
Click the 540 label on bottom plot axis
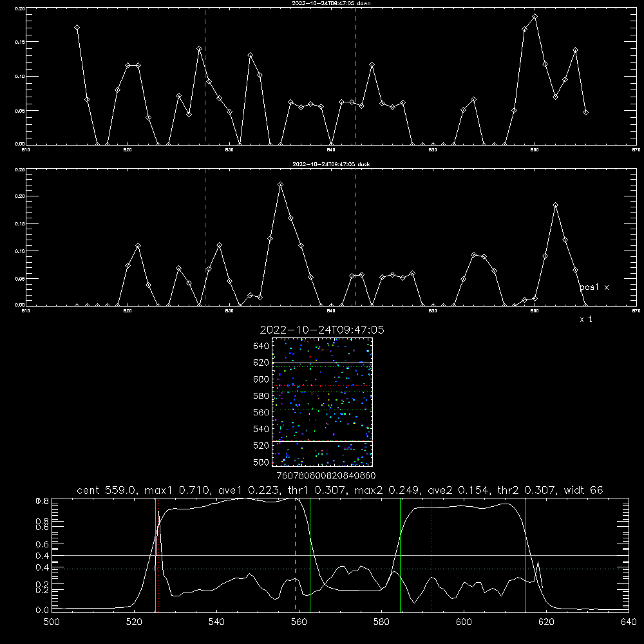(216, 622)
